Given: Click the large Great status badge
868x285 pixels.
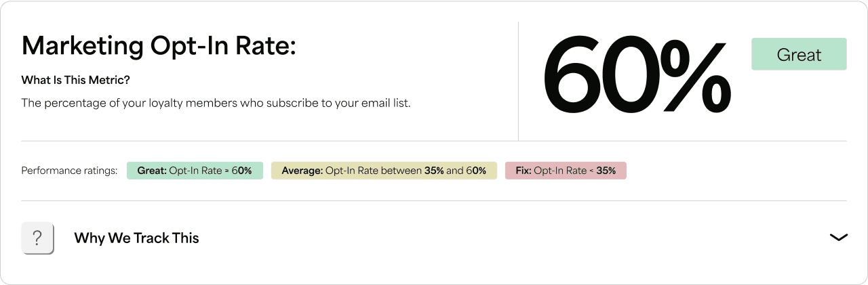Looking at the screenshot, I should 799,54.
